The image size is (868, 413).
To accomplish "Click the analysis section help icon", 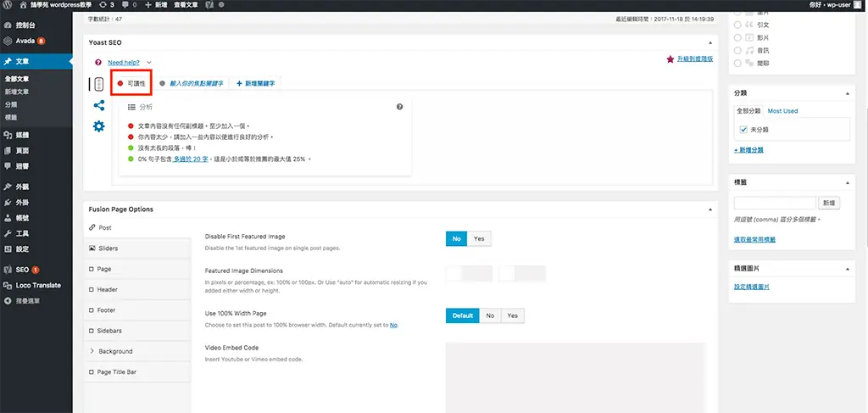I will coord(400,107).
